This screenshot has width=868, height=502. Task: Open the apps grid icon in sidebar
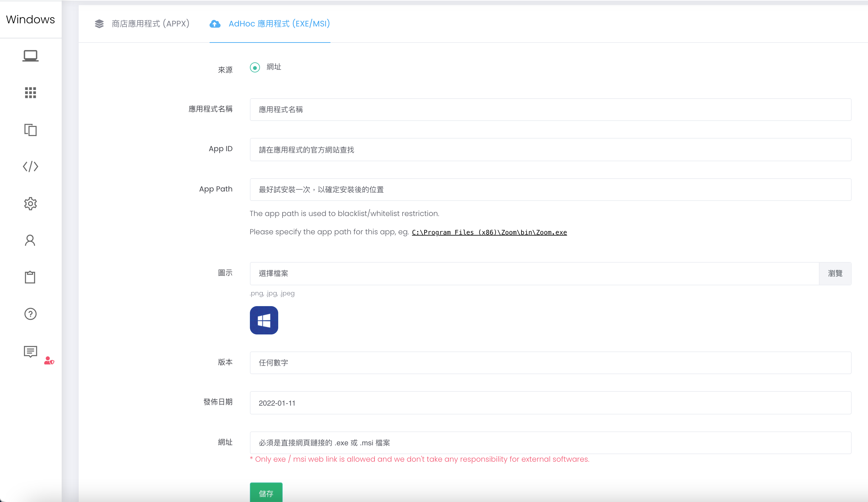point(30,92)
